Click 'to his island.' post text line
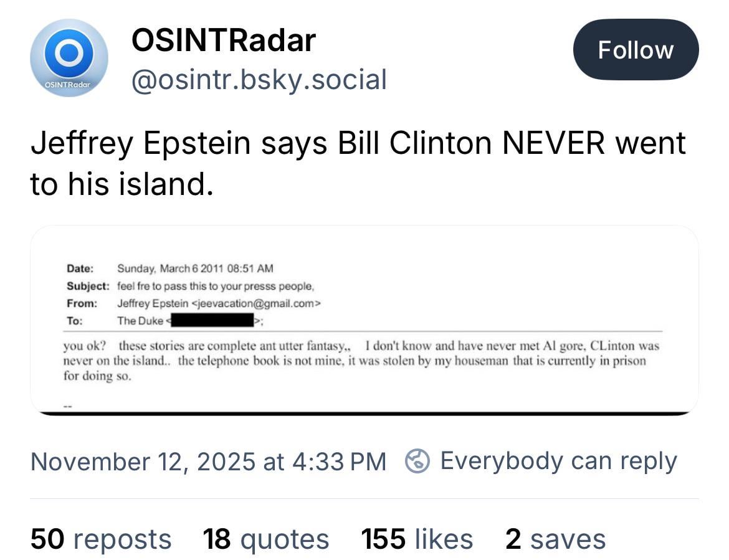This screenshot has height=560, width=729. click(x=121, y=184)
